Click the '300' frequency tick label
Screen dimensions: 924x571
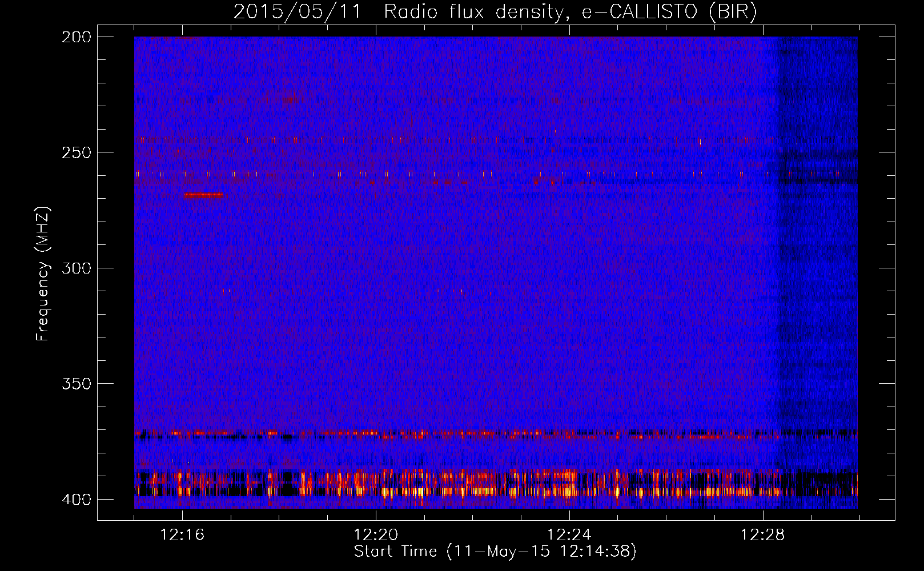point(76,268)
